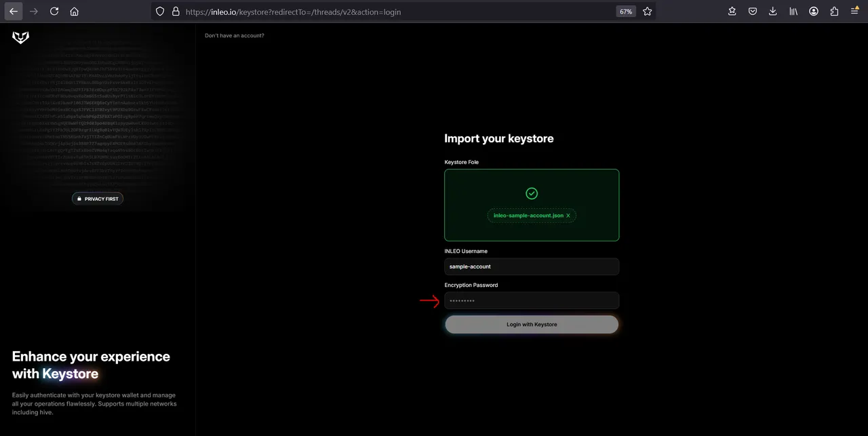868x436 pixels.
Task: Click the Don't have an account link
Action: pos(235,35)
